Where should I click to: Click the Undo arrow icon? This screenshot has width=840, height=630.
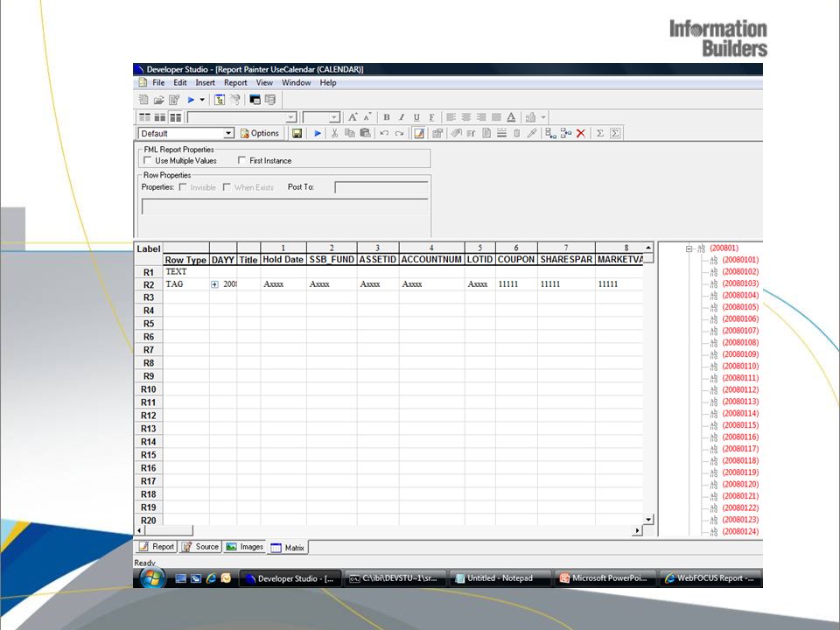coord(384,133)
